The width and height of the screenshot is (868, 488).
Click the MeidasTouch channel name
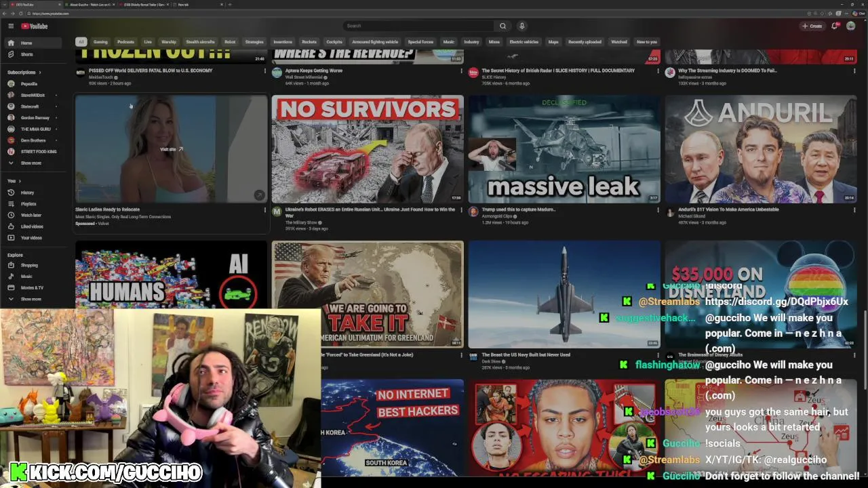click(x=101, y=77)
